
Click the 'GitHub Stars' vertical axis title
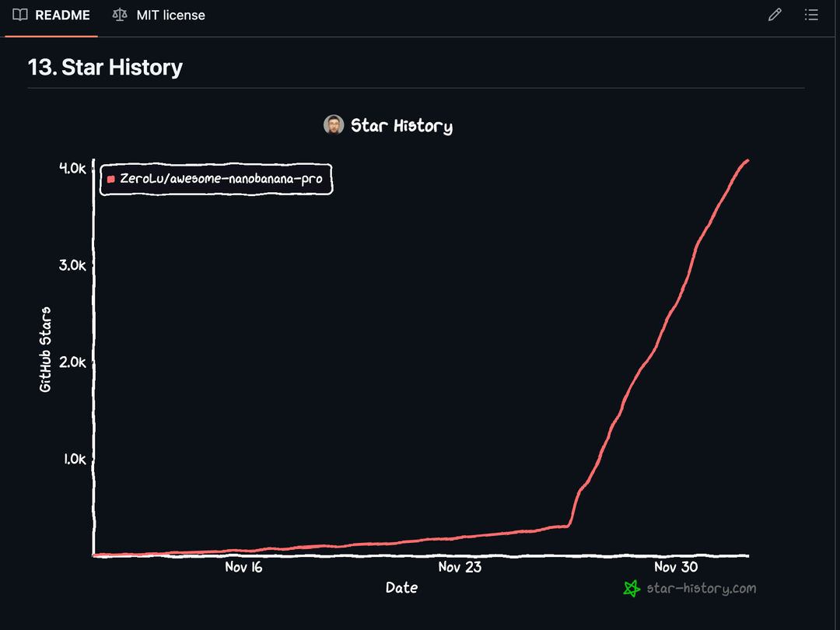(45, 348)
